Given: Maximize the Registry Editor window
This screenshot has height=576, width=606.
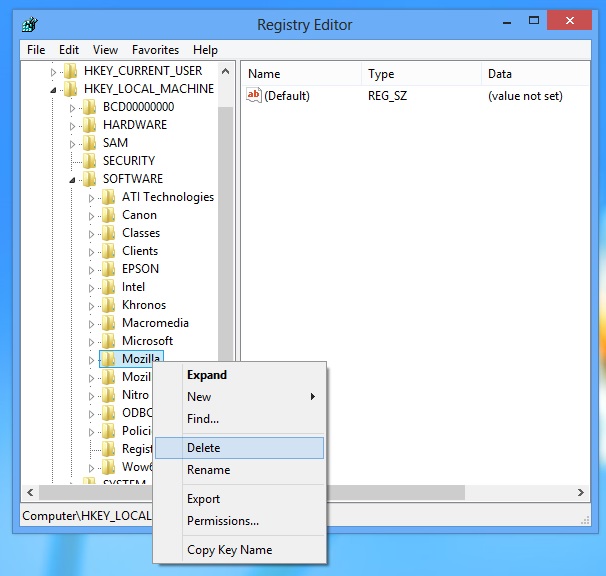Looking at the screenshot, I should pos(534,21).
